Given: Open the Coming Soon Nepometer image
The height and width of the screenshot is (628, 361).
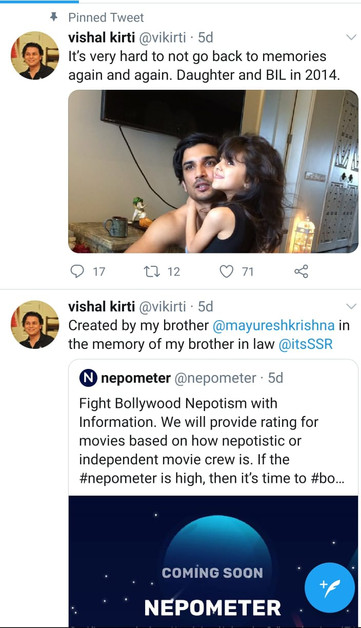Looking at the screenshot, I should pos(213,562).
